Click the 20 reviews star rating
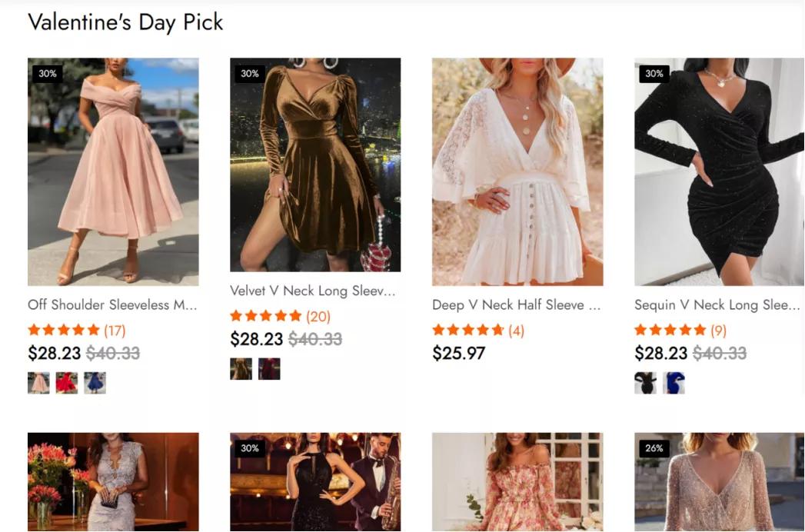Screen dimensions: 805x532 280,316
